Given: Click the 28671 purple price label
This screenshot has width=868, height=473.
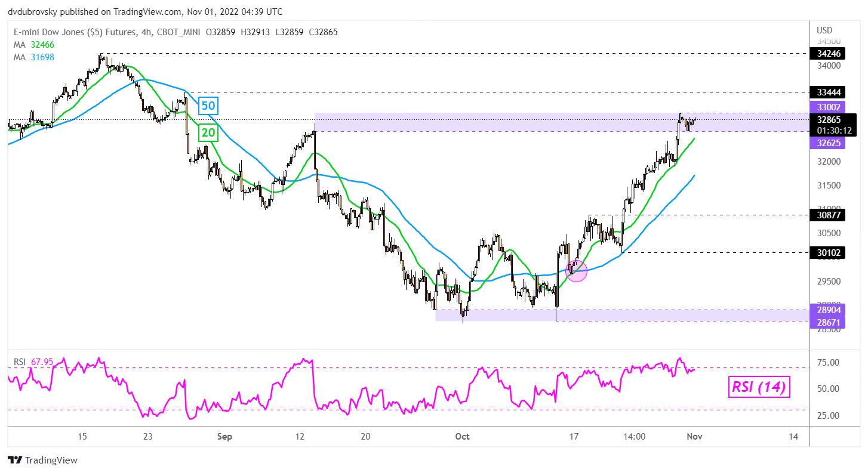Looking at the screenshot, I should [827, 322].
